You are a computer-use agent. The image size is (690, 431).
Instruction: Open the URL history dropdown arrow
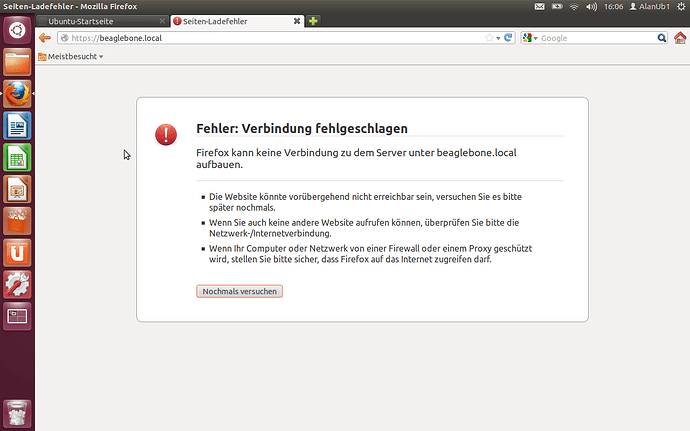tap(498, 38)
